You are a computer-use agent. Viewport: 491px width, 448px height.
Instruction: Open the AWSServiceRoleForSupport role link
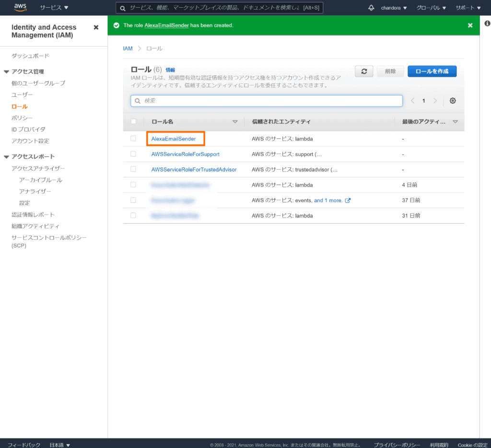186,154
